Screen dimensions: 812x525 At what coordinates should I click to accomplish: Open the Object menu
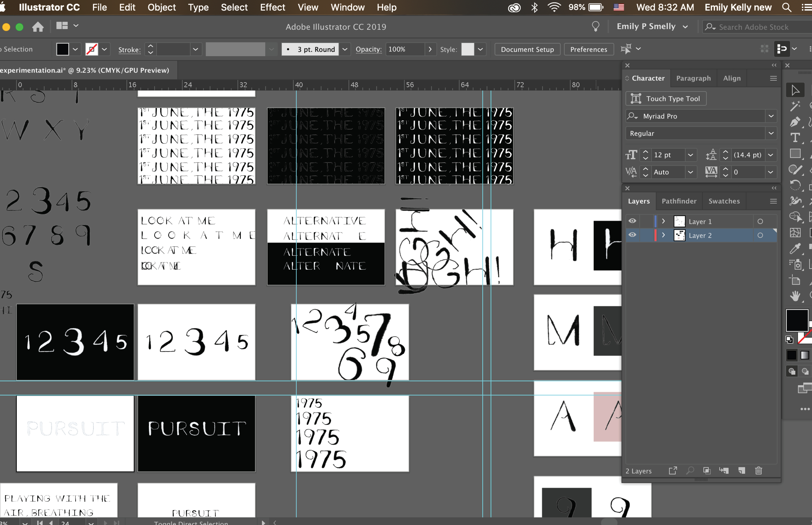(x=162, y=7)
